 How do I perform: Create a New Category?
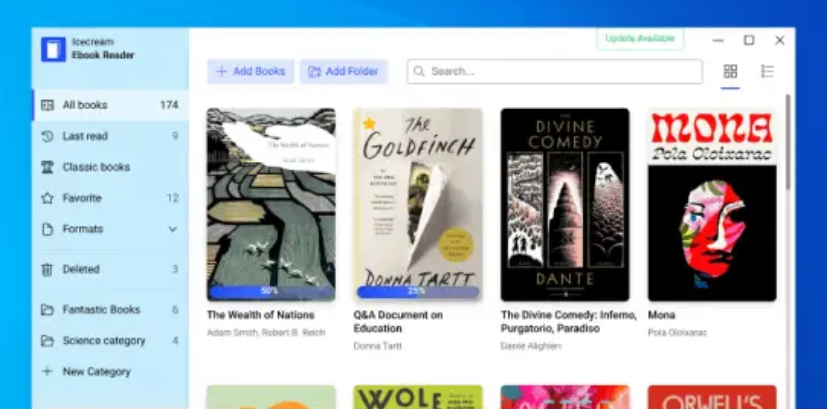(110, 372)
